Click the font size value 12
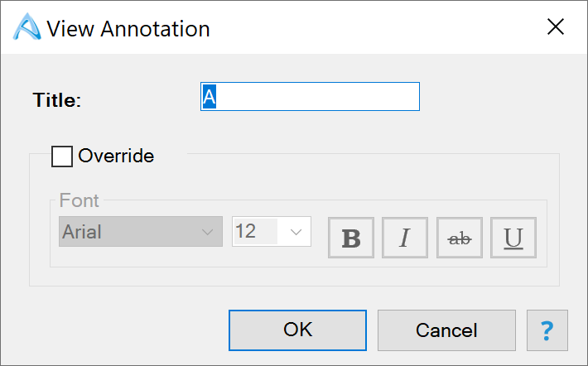 pyautogui.click(x=247, y=232)
